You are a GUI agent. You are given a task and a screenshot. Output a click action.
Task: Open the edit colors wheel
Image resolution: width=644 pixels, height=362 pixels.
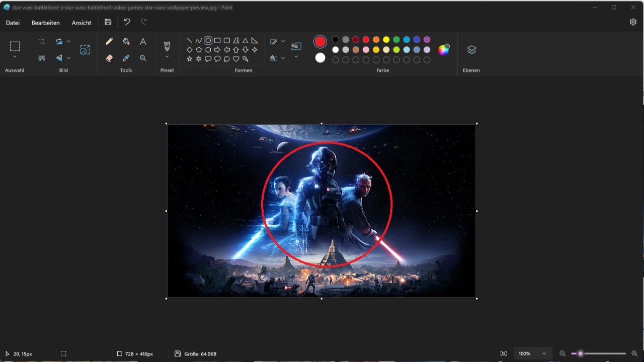tap(443, 49)
